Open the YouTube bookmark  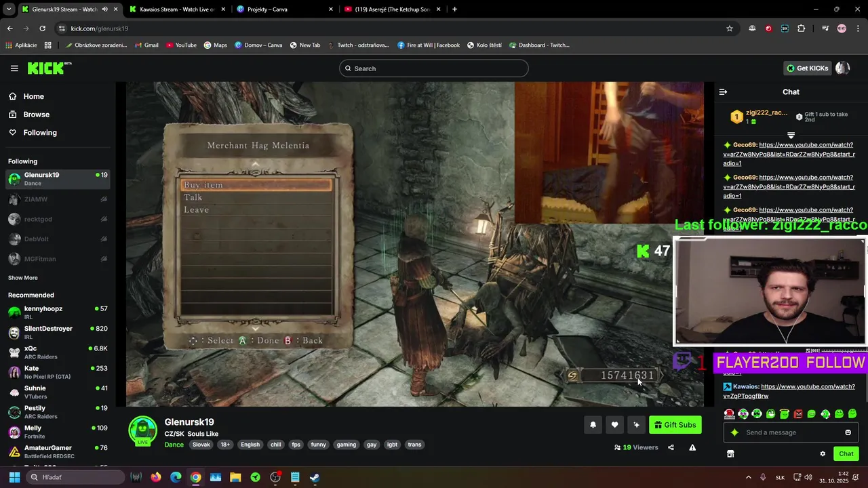pos(181,45)
